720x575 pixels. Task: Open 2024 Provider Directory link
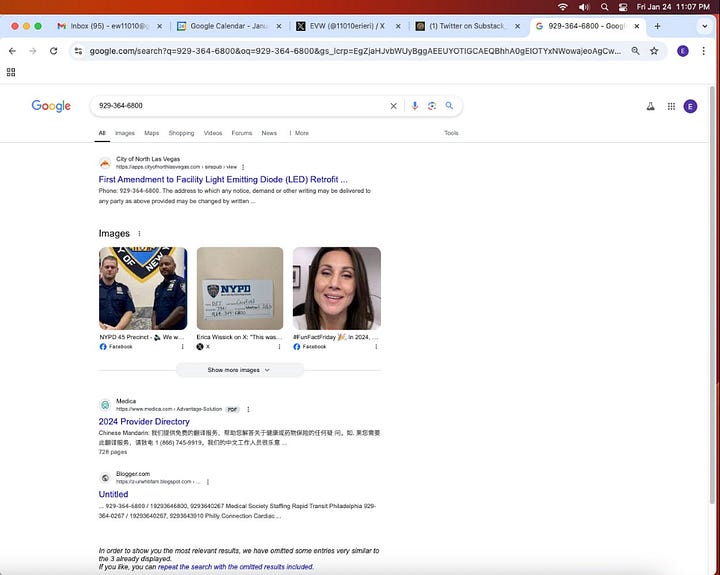click(144, 422)
